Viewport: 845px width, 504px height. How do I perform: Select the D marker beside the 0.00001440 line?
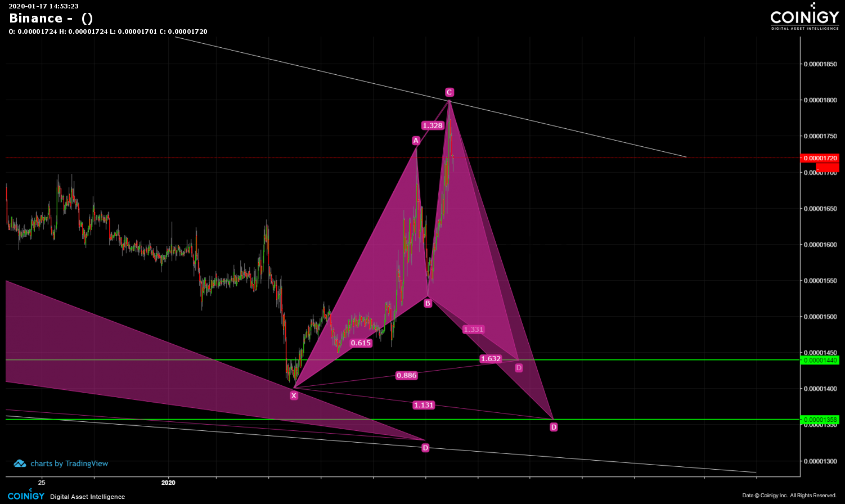(519, 368)
